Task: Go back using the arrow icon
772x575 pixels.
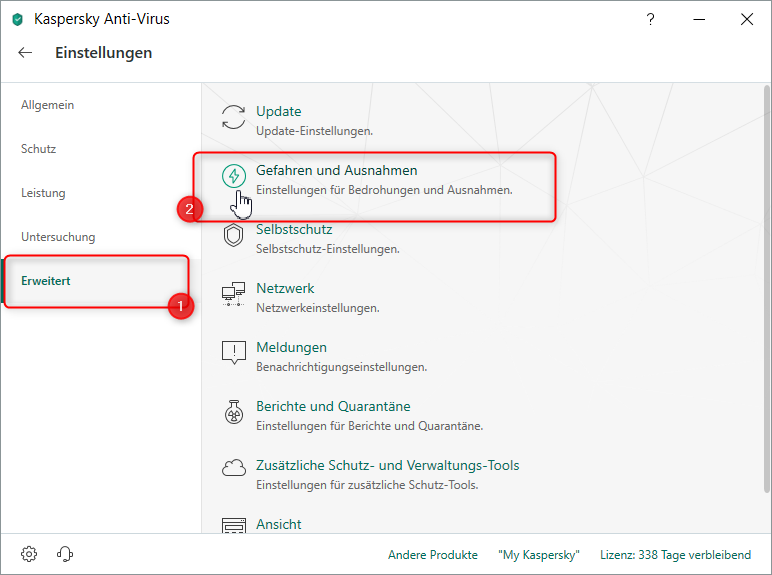Action: point(25,53)
